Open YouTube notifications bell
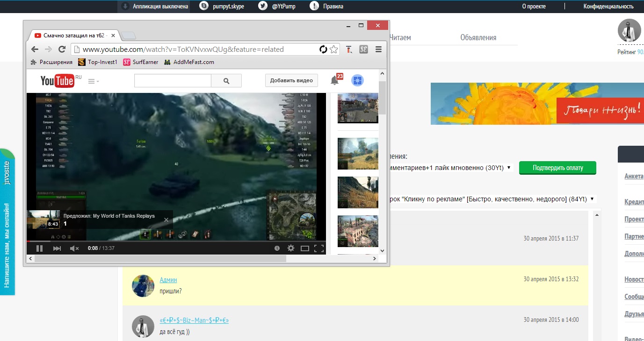 [x=335, y=80]
